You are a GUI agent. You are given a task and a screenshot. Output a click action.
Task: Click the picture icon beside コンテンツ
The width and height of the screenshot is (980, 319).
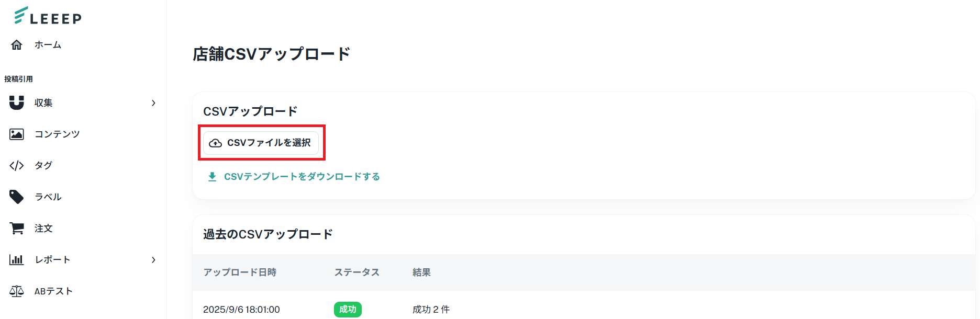[17, 134]
